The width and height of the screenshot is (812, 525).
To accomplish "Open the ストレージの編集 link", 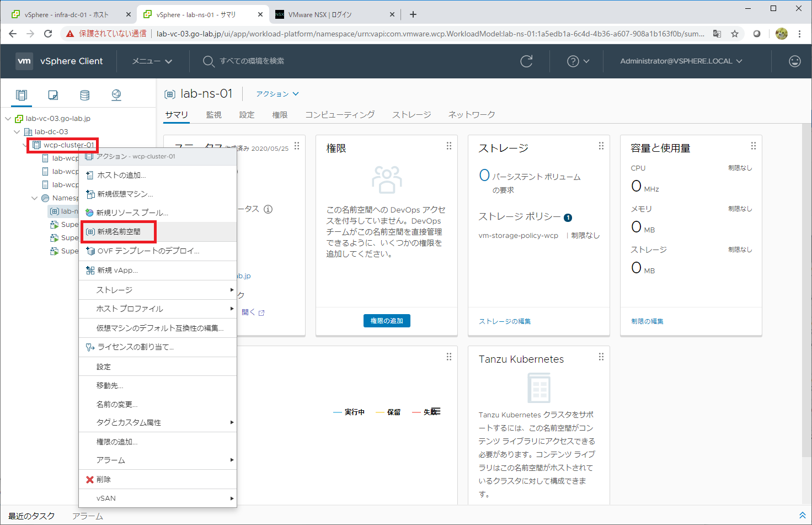I will [505, 321].
